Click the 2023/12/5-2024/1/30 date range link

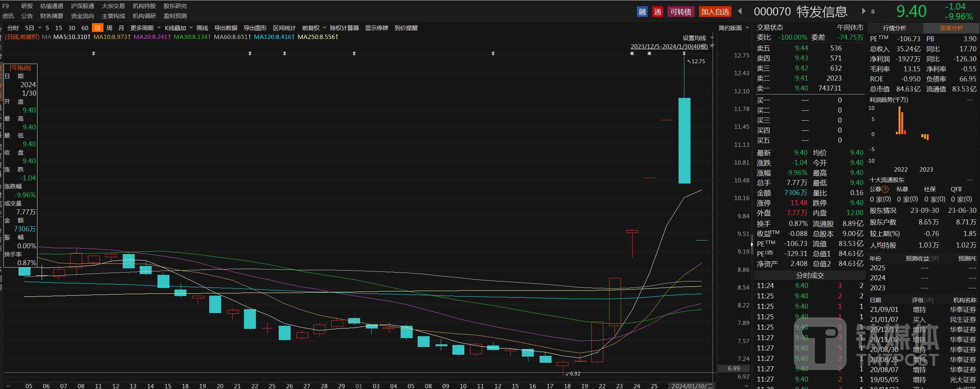(x=669, y=47)
